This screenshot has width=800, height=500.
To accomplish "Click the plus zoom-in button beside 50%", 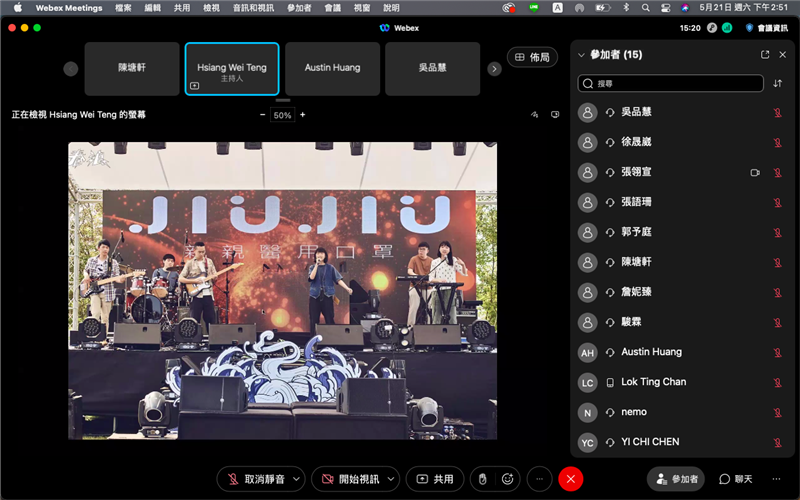I will click(x=303, y=115).
